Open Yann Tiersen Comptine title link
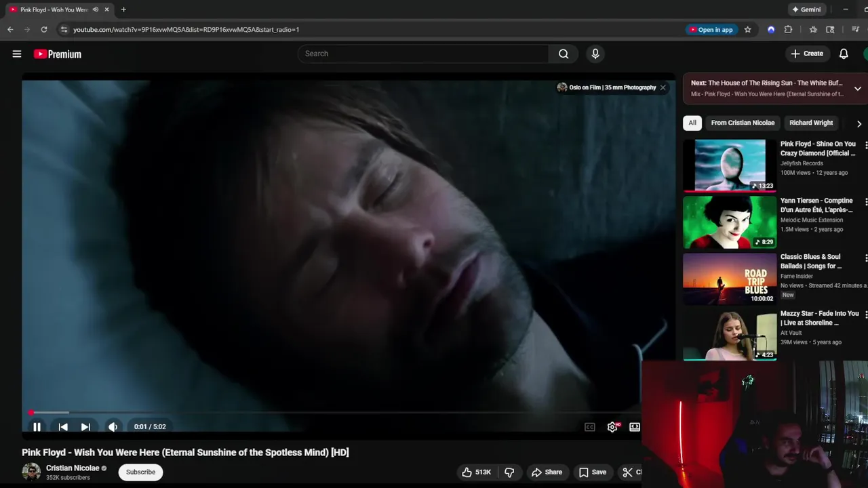868x488 pixels. [x=816, y=205]
